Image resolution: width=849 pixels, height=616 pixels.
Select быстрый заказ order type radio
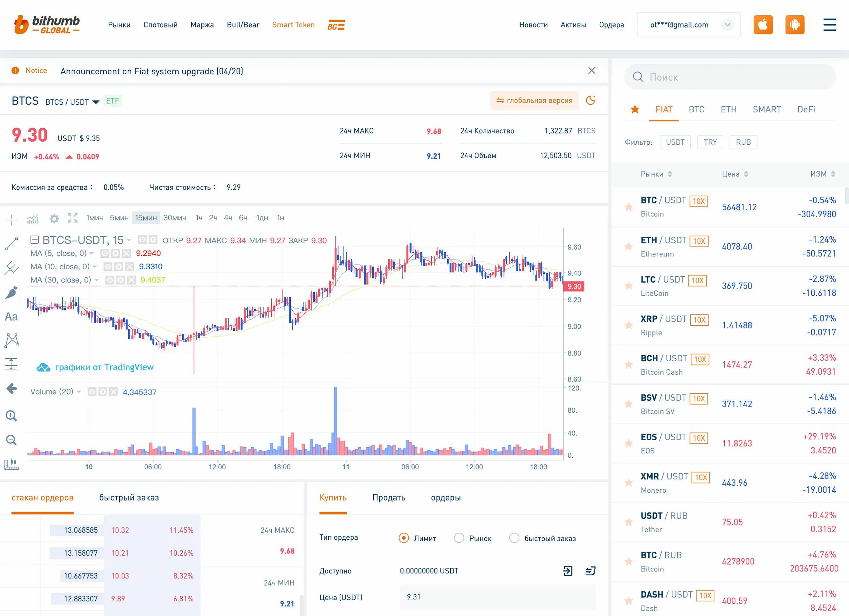[514, 538]
